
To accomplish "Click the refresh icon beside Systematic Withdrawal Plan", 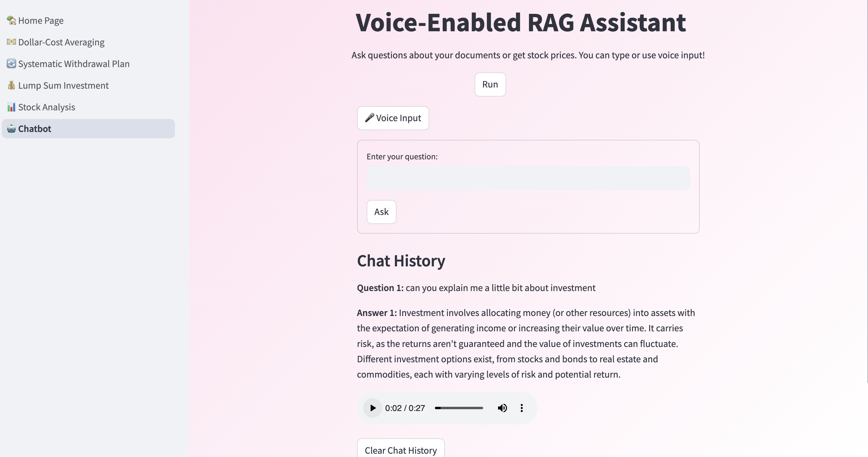I will click(11, 64).
